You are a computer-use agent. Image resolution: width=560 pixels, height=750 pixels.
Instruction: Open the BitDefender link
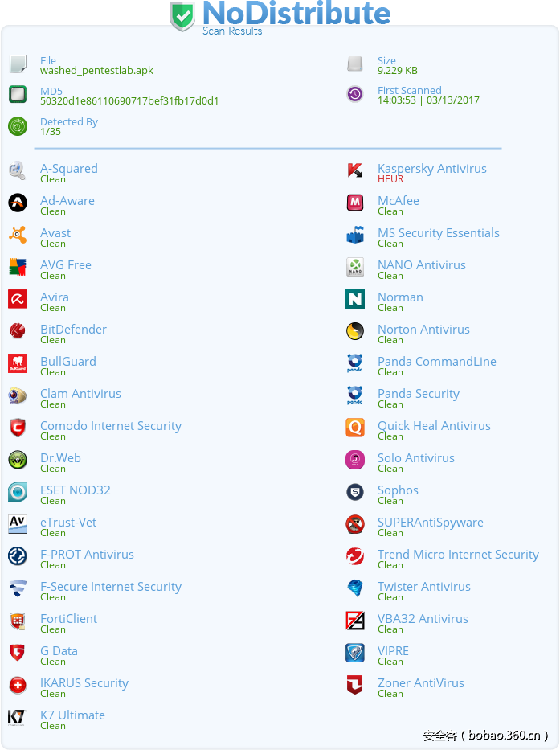point(73,329)
